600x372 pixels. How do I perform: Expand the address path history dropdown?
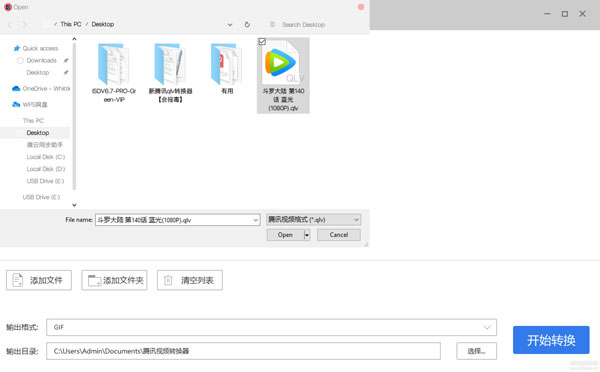click(230, 24)
